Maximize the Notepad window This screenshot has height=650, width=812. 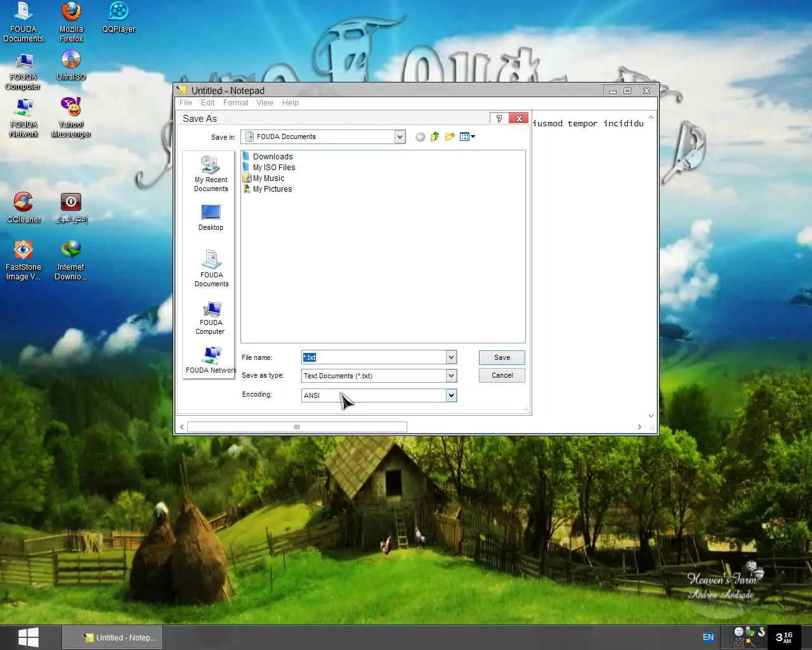point(627,91)
